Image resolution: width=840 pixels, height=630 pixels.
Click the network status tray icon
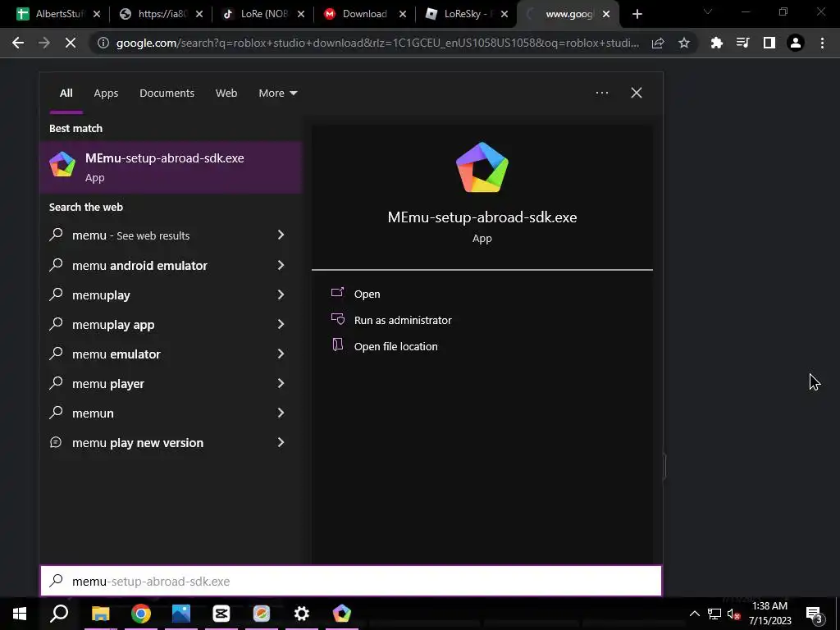[x=714, y=614]
